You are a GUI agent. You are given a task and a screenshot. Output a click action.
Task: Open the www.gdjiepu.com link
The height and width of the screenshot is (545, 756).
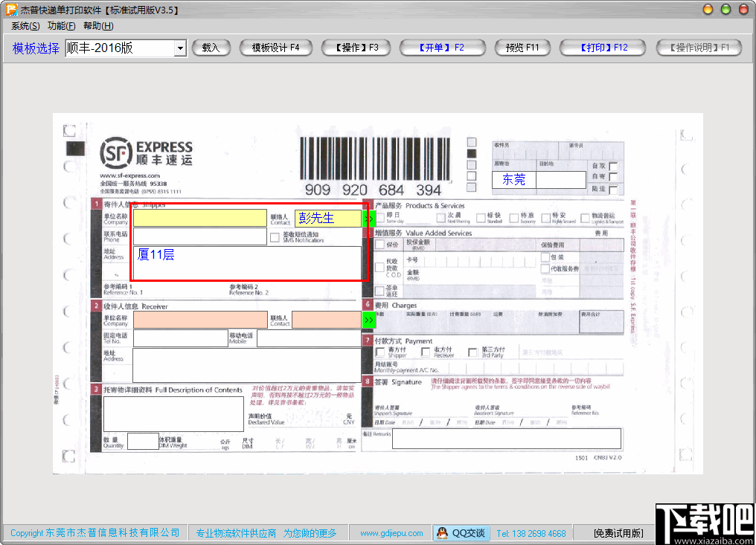(x=391, y=533)
